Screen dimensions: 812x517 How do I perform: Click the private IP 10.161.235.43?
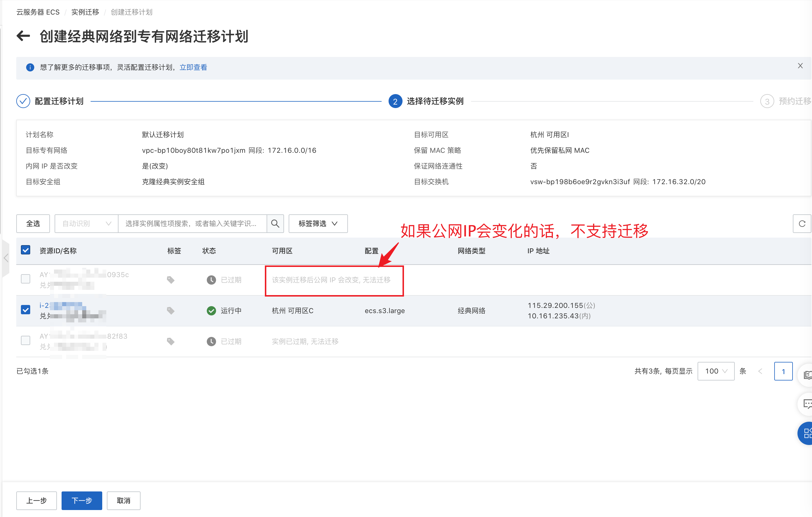(x=553, y=316)
